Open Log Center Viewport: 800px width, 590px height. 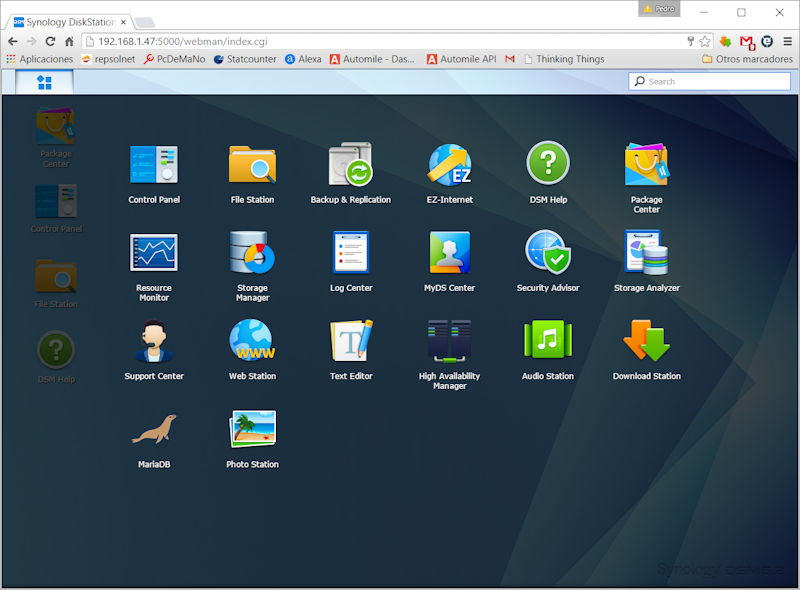351,262
